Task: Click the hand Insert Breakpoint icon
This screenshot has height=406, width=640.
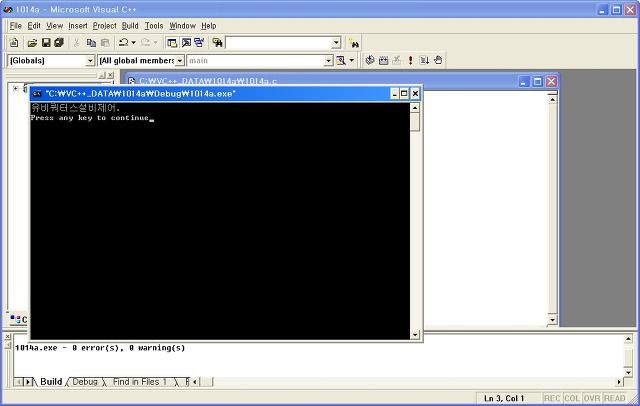Action: point(438,60)
